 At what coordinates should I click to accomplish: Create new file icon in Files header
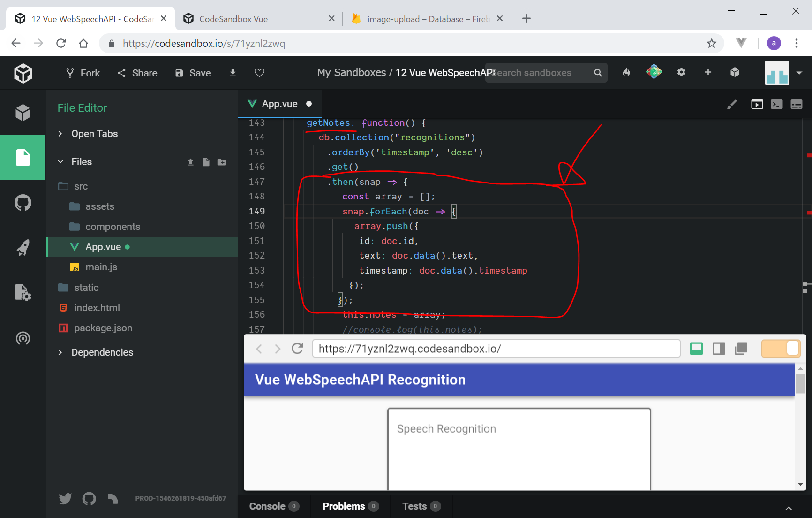[x=206, y=162]
